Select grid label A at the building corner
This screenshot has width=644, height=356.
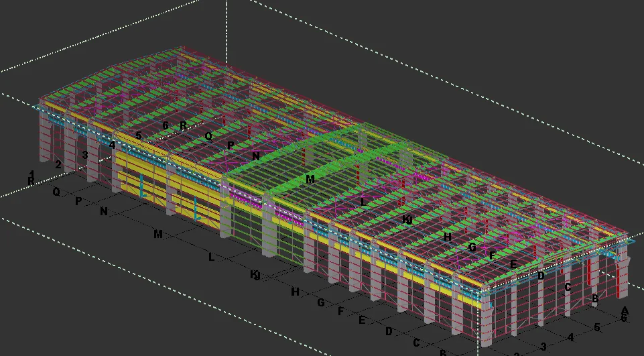pos(625,310)
